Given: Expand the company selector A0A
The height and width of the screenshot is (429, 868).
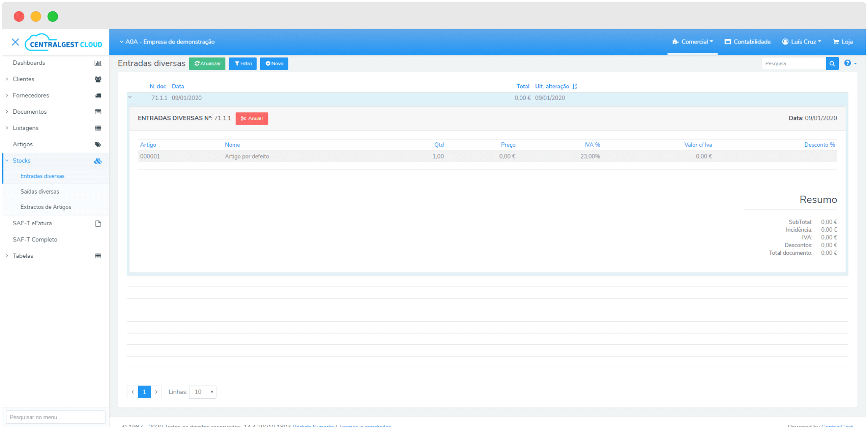Looking at the screenshot, I should (x=167, y=42).
